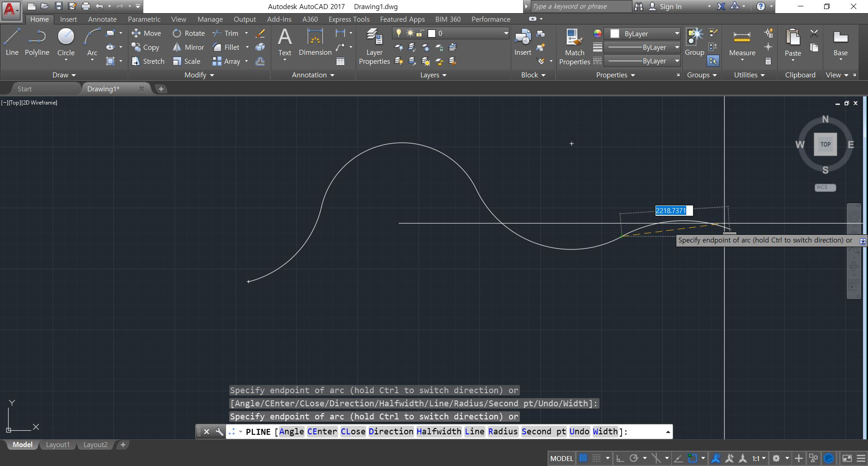Select the Circle tool

tap(66, 42)
